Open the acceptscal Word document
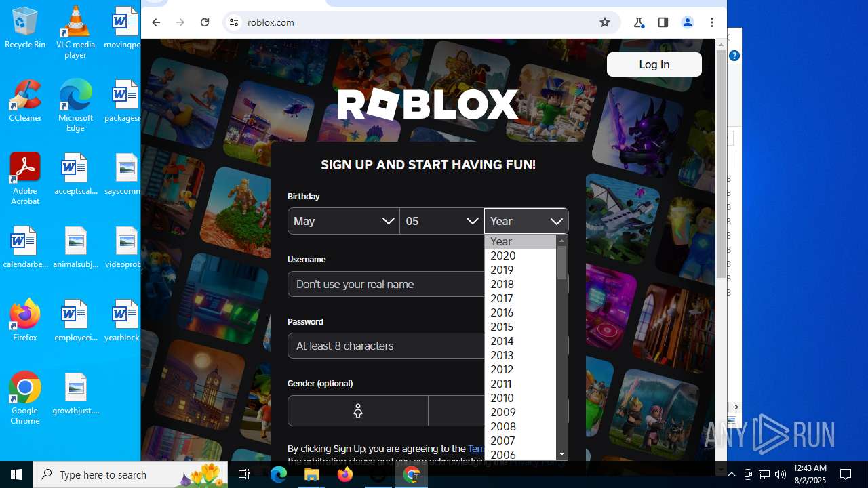Screen dimensions: 868x488 (75, 174)
